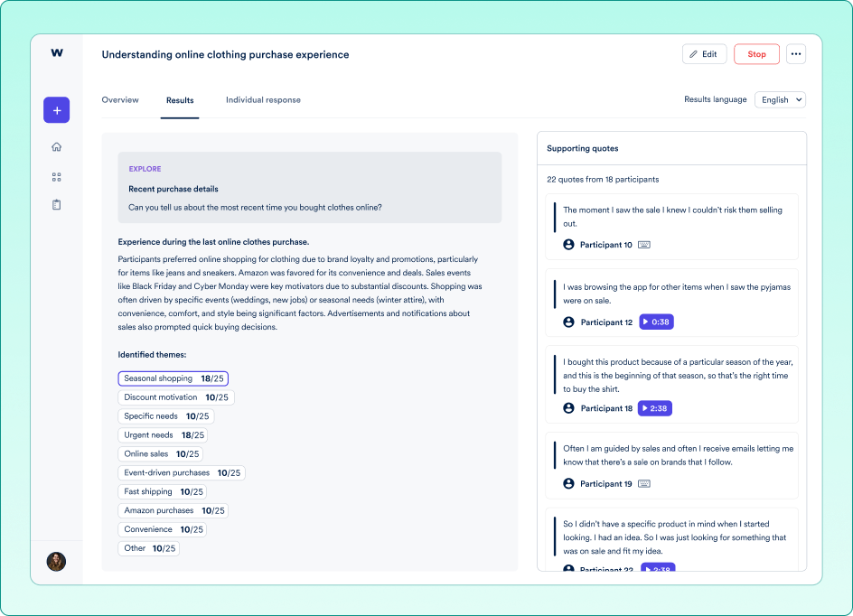The image size is (853, 616).
Task: Select the Specific needs theme chip
Action: coord(166,416)
